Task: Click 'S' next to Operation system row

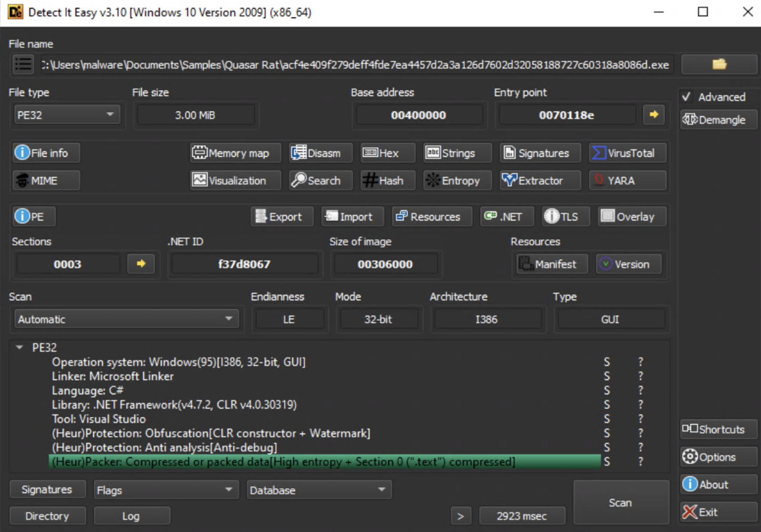Action: [607, 362]
